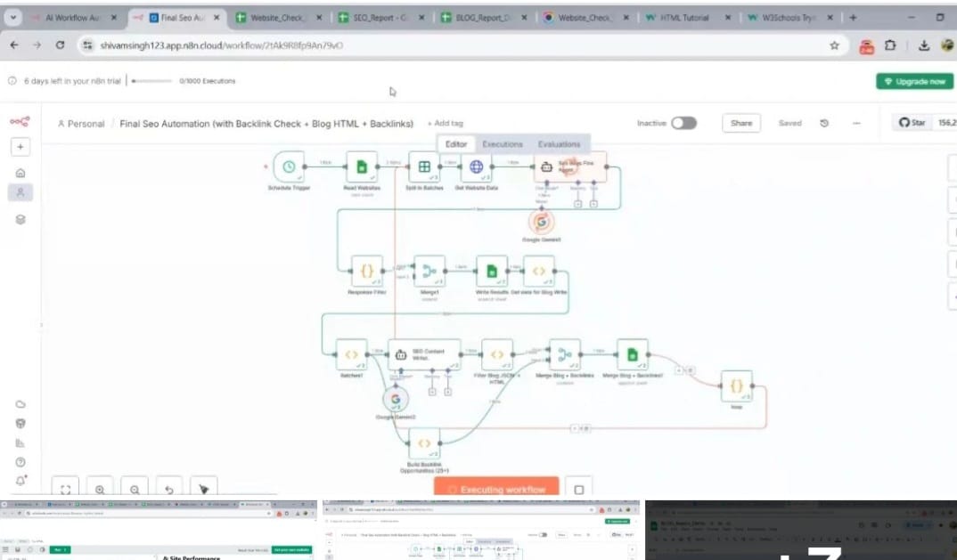Click the executions usage progress bar

[151, 80]
